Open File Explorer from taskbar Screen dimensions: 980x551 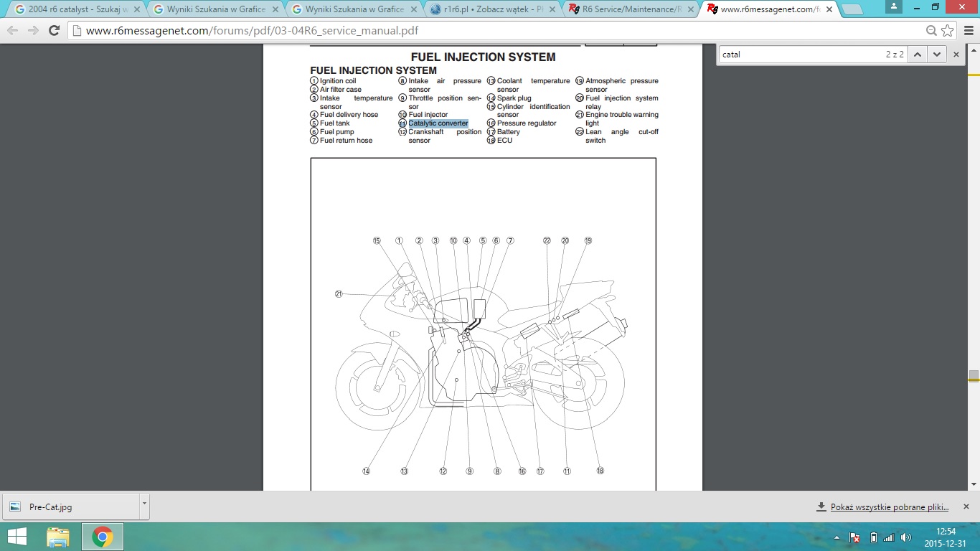[x=58, y=537]
